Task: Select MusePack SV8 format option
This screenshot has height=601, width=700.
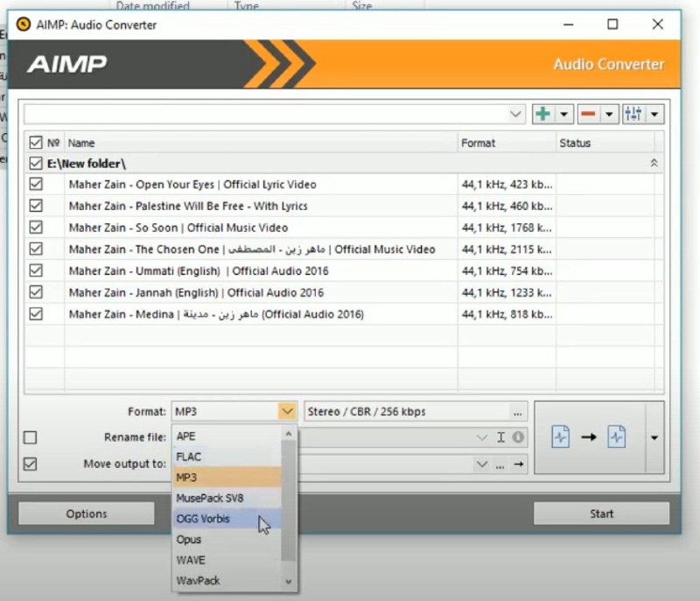Action: coord(227,498)
